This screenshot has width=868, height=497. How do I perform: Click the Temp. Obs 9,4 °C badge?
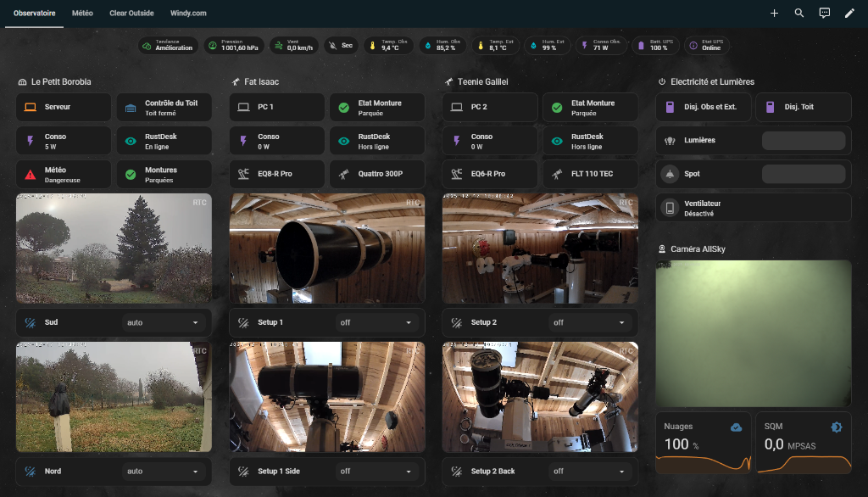(x=388, y=46)
